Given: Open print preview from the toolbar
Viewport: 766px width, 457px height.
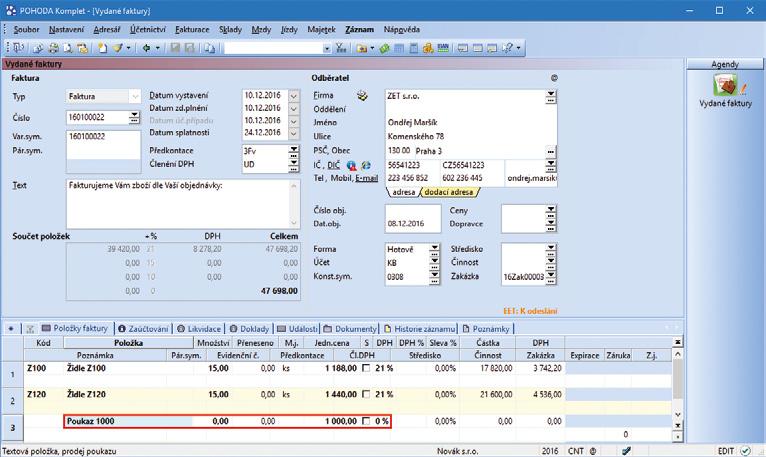Looking at the screenshot, I should pos(68,48).
